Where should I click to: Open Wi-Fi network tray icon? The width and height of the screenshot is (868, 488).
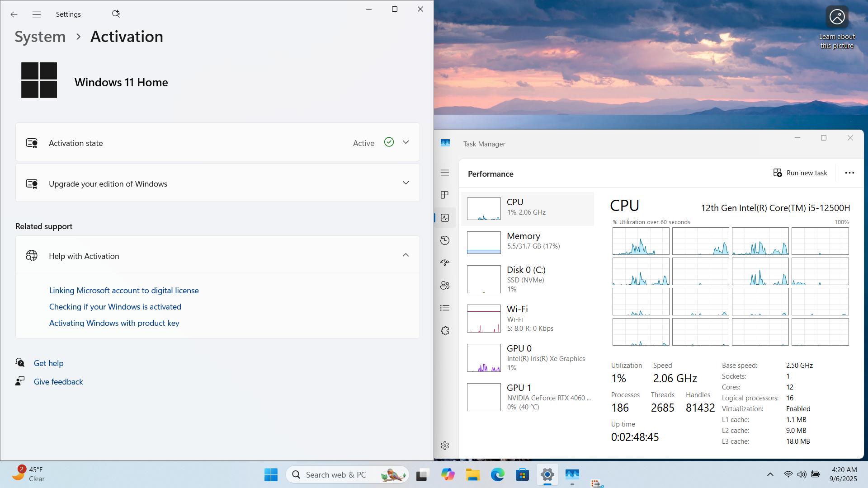click(788, 474)
